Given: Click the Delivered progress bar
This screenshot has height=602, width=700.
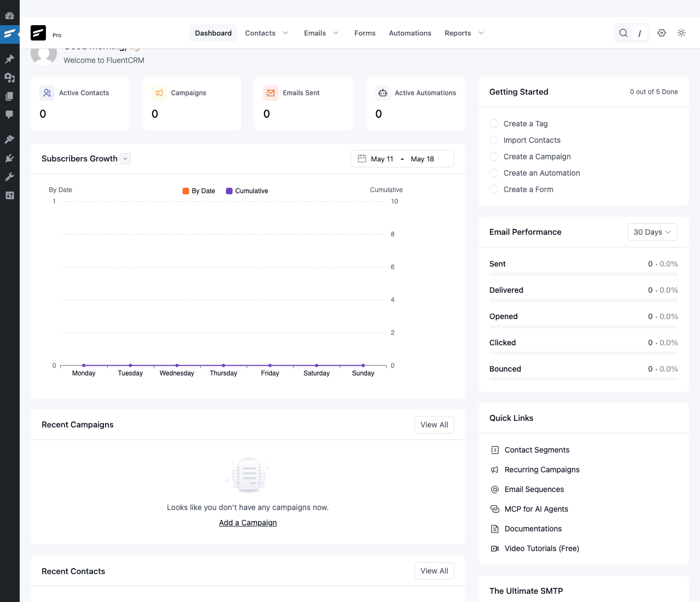Looking at the screenshot, I should click(x=584, y=300).
